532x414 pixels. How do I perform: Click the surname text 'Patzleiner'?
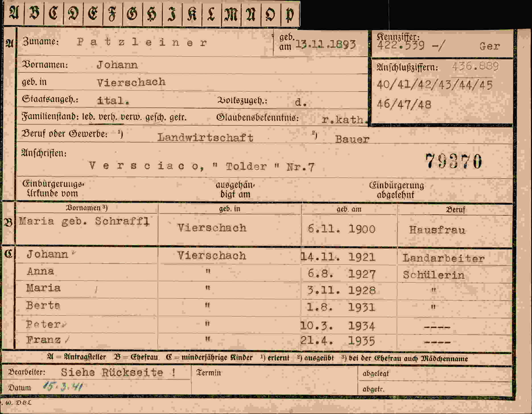point(142,42)
